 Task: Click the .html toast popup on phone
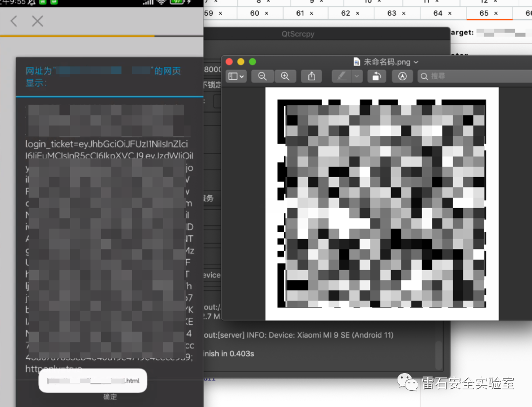93,380
